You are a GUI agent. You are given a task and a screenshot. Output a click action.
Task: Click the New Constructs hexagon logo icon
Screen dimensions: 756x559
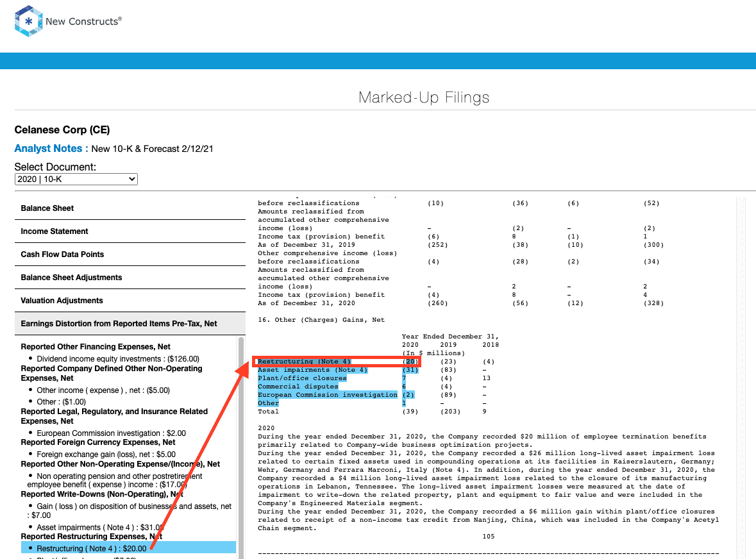(x=28, y=21)
